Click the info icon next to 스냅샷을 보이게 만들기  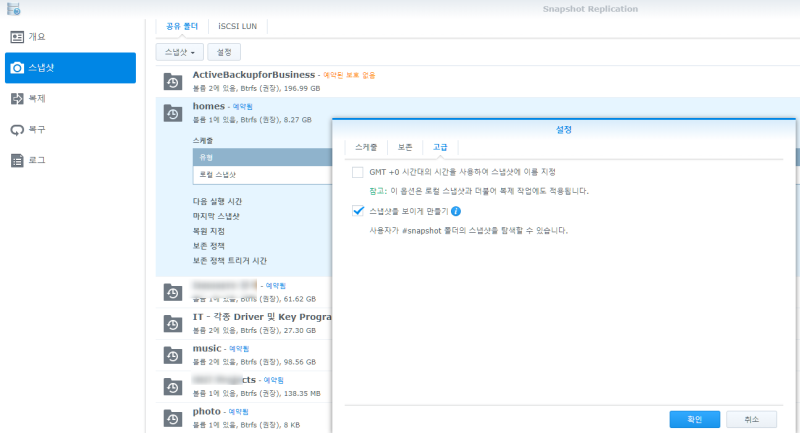[x=456, y=211]
